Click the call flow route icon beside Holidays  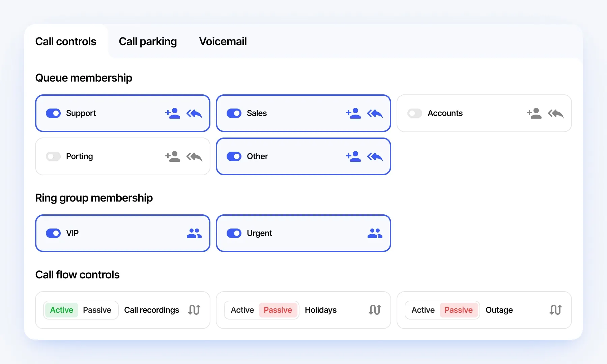375,310
